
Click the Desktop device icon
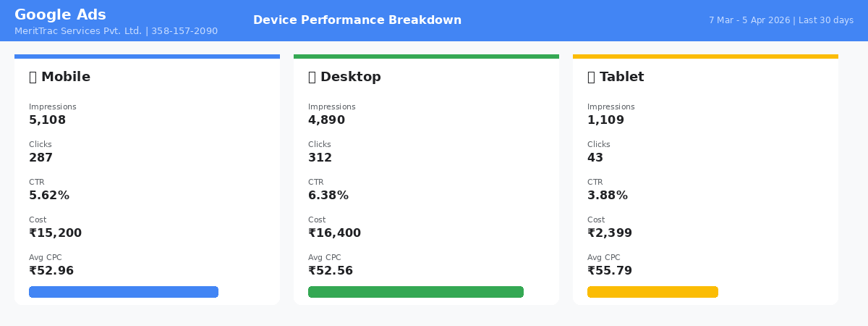click(312, 77)
